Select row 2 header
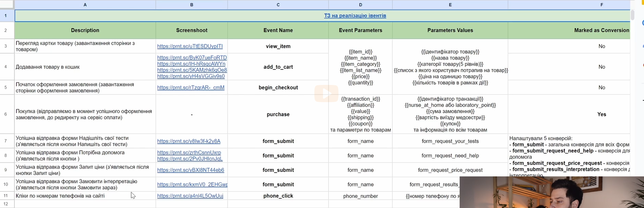This screenshot has width=644, height=208. [7, 30]
